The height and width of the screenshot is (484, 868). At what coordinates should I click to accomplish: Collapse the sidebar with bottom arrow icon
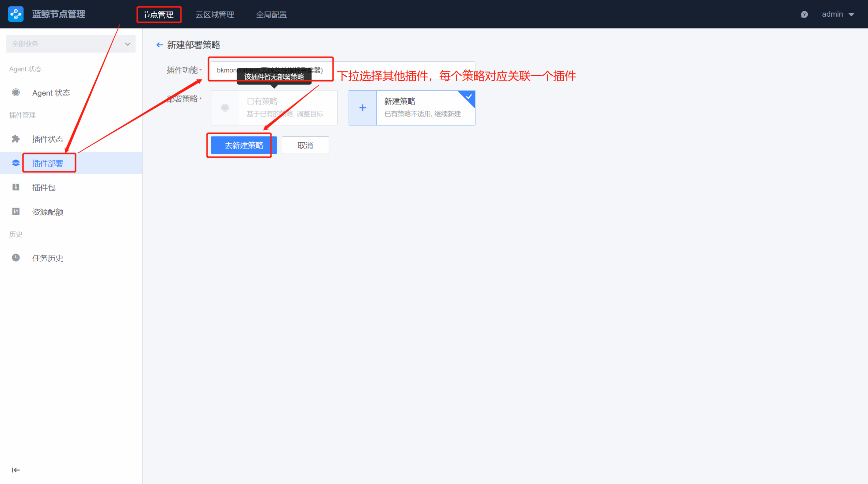click(16, 470)
